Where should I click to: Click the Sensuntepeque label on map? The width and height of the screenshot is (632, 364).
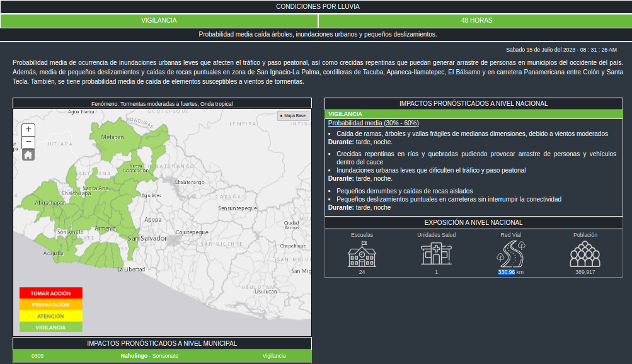point(238,208)
